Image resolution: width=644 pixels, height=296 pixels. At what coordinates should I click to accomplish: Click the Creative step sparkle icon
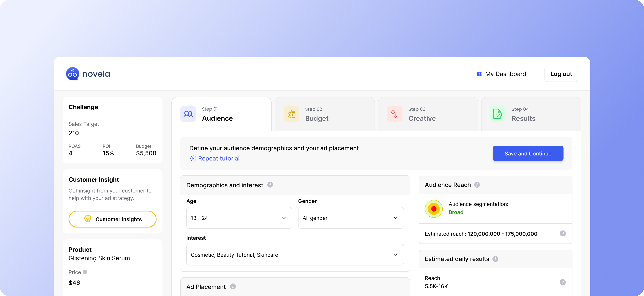394,114
